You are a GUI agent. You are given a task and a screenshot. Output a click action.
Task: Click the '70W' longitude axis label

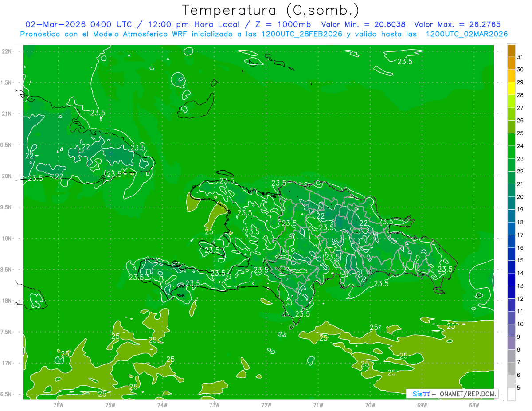370,405
